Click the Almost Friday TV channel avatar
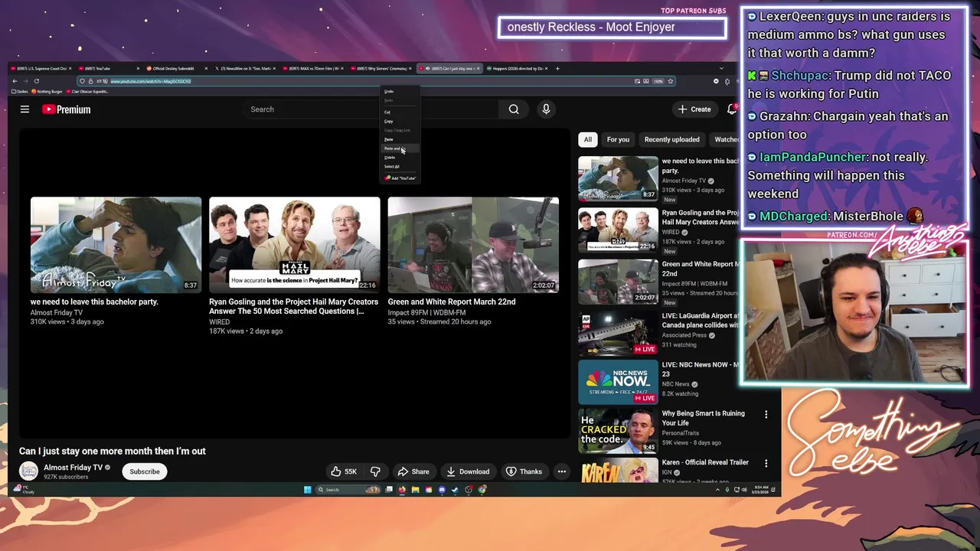Image resolution: width=980 pixels, height=551 pixels. point(28,471)
